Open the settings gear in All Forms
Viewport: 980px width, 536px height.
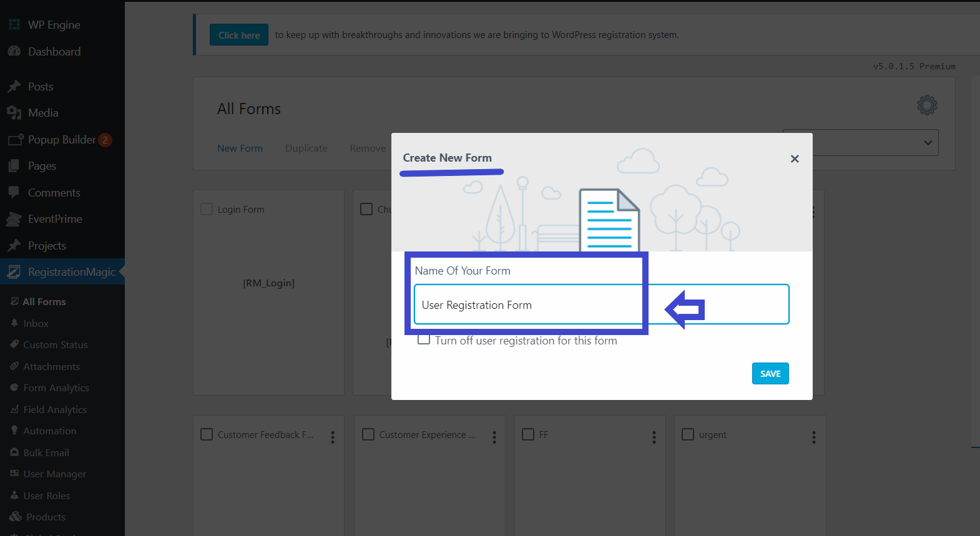pos(927,105)
